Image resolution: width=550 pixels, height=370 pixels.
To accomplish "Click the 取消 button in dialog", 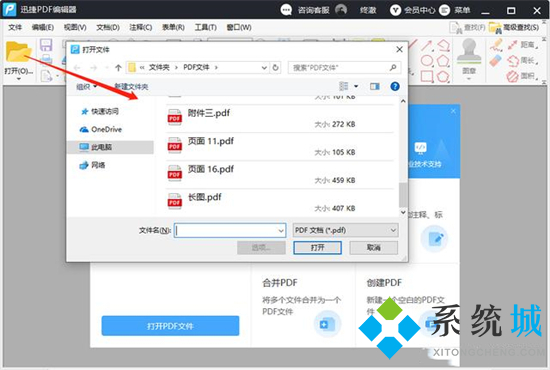I will pos(374,248).
